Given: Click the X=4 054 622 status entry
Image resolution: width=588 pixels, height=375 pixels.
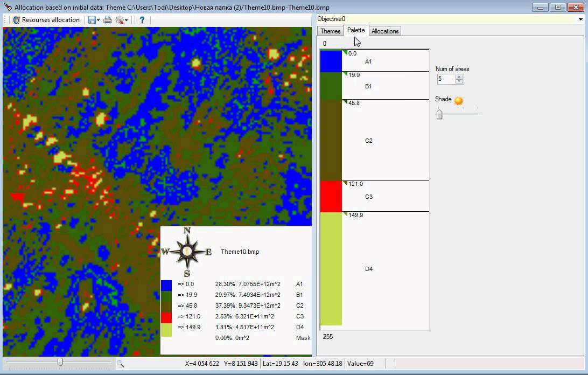Looking at the screenshot, I should click(x=202, y=363).
